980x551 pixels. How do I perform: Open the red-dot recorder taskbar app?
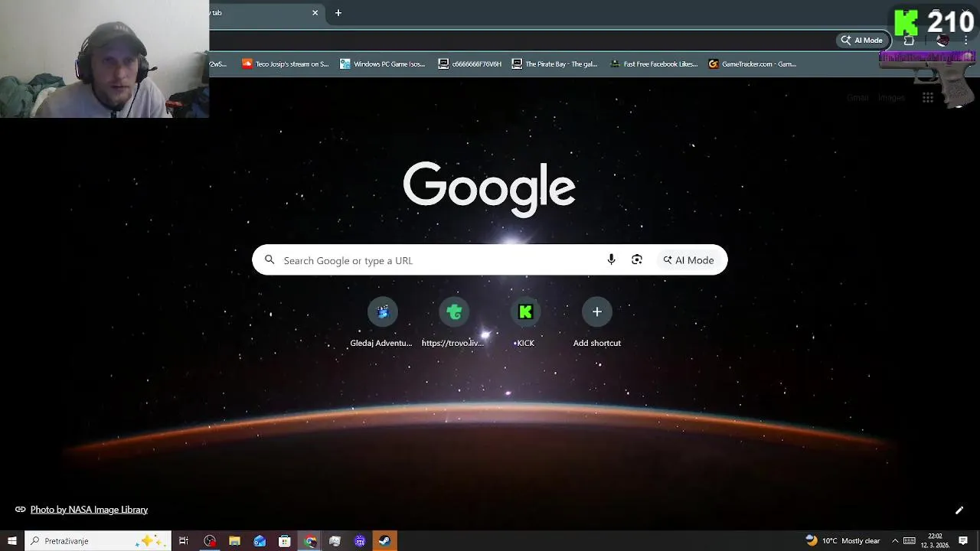(210, 541)
